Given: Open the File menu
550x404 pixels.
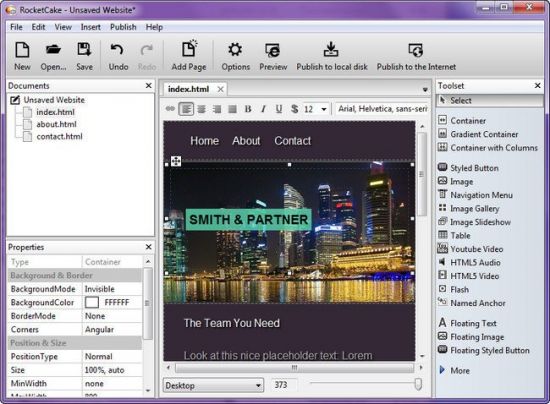Looking at the screenshot, I should (16, 27).
